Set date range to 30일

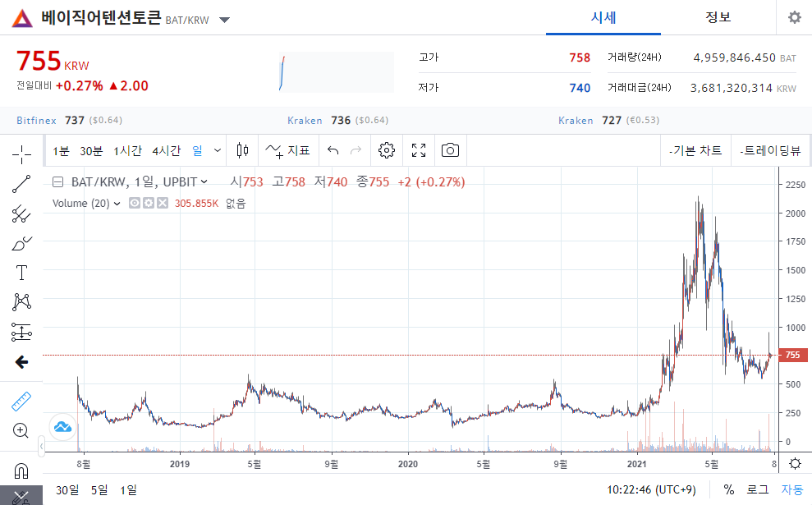click(67, 489)
